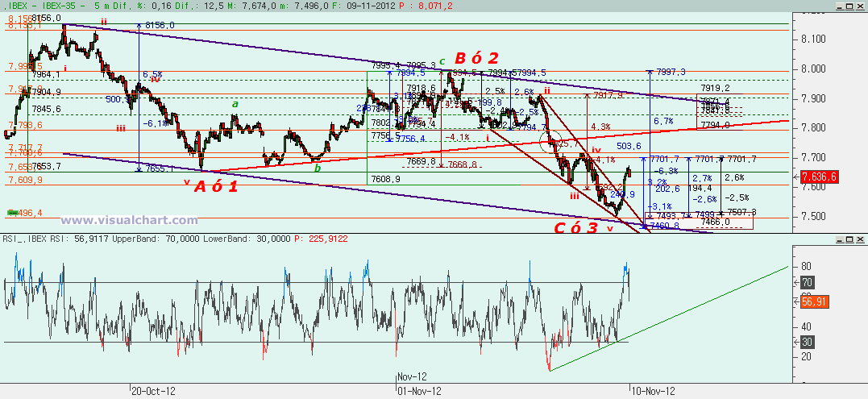Close the RSI indicator pane
The height and width of the screenshot is (399, 868).
point(859,239)
